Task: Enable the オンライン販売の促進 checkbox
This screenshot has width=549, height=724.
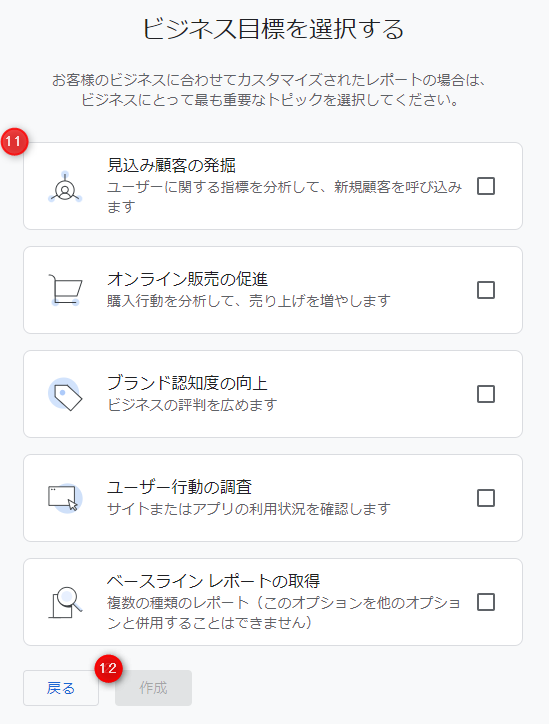Action: [486, 290]
